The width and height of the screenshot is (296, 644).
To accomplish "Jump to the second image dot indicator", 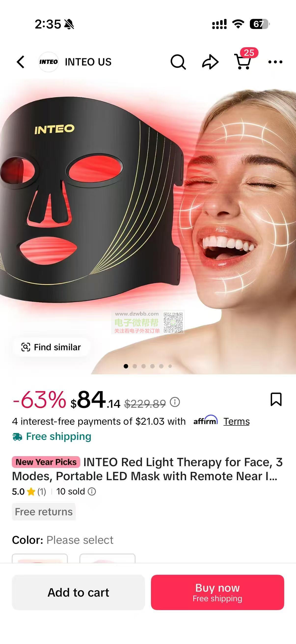I will [135, 366].
